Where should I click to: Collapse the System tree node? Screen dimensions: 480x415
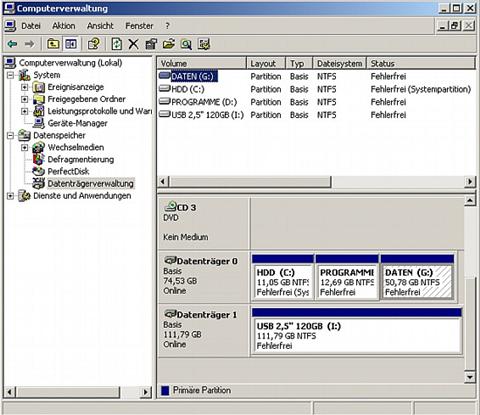[11, 75]
